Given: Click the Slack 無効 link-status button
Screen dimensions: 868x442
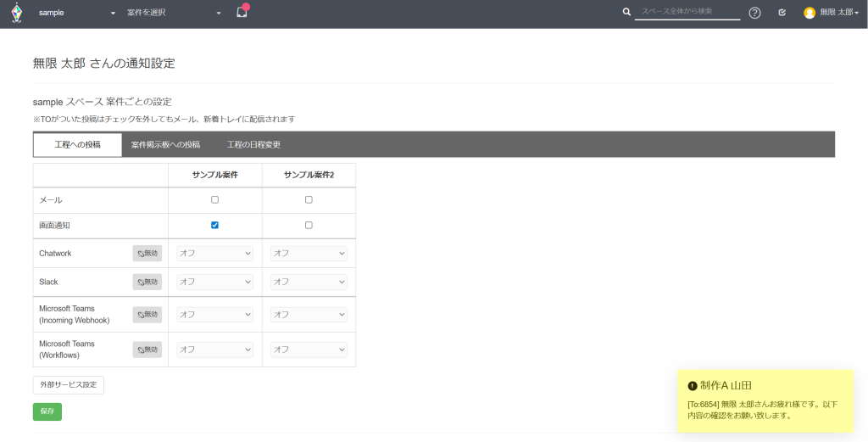Looking at the screenshot, I should (147, 282).
